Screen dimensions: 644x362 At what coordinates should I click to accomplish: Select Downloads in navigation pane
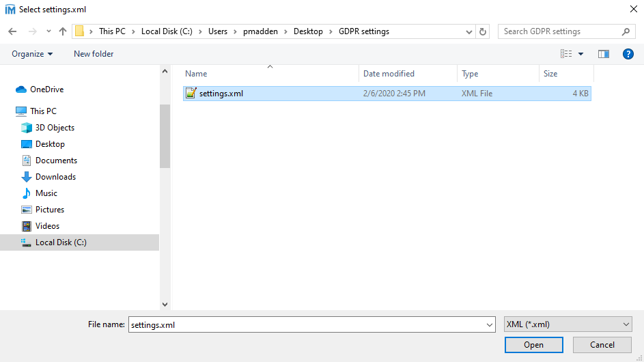[x=55, y=177]
